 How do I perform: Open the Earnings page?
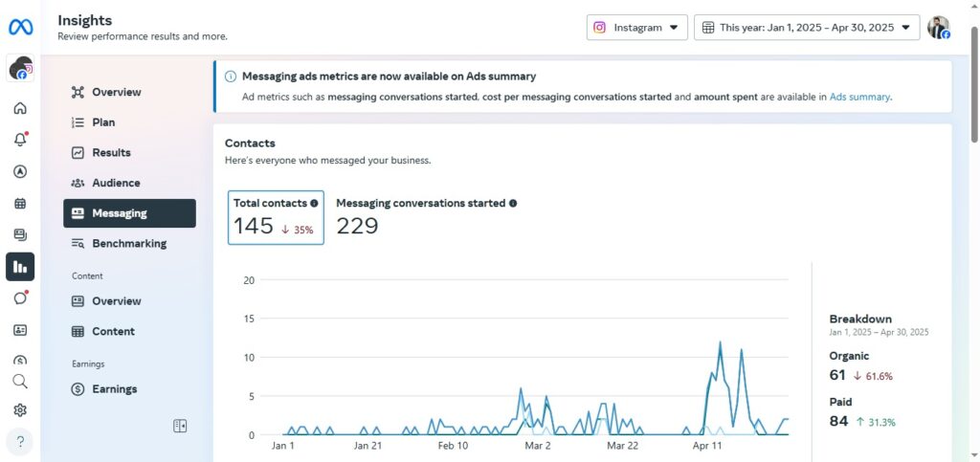coord(114,389)
